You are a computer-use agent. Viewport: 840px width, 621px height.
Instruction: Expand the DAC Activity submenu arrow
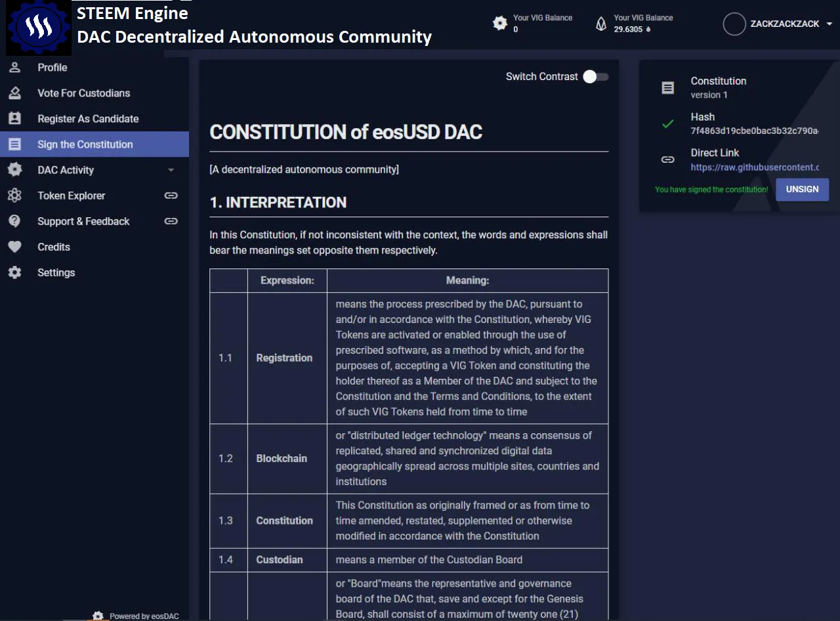(x=171, y=170)
